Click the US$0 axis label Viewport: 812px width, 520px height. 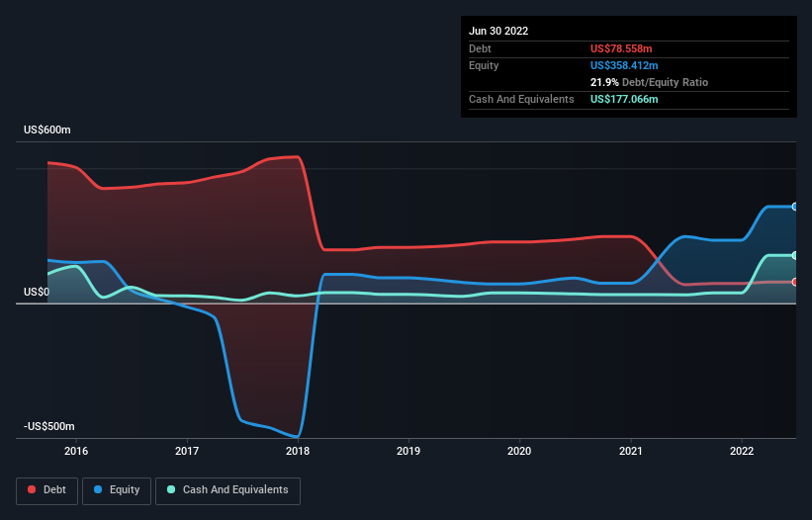pos(37,292)
